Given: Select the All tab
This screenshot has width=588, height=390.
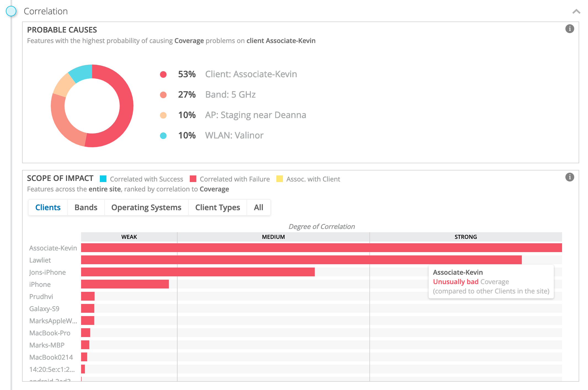Looking at the screenshot, I should [x=258, y=207].
